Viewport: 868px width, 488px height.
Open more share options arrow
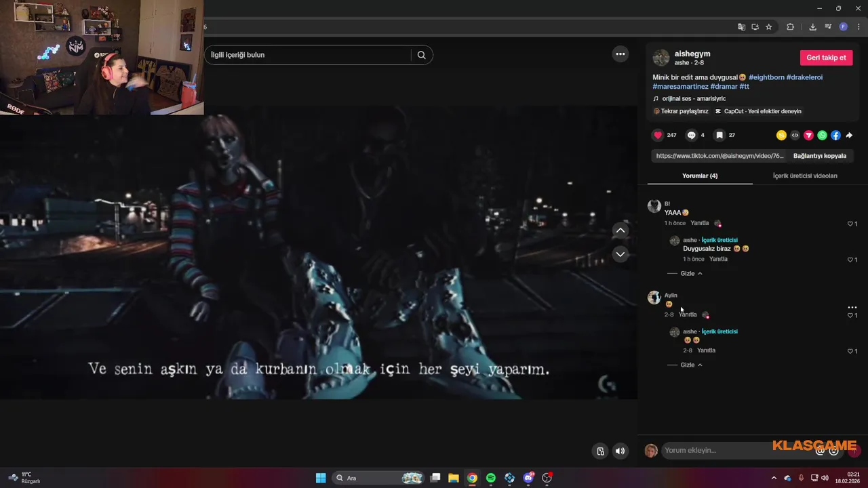coord(849,135)
